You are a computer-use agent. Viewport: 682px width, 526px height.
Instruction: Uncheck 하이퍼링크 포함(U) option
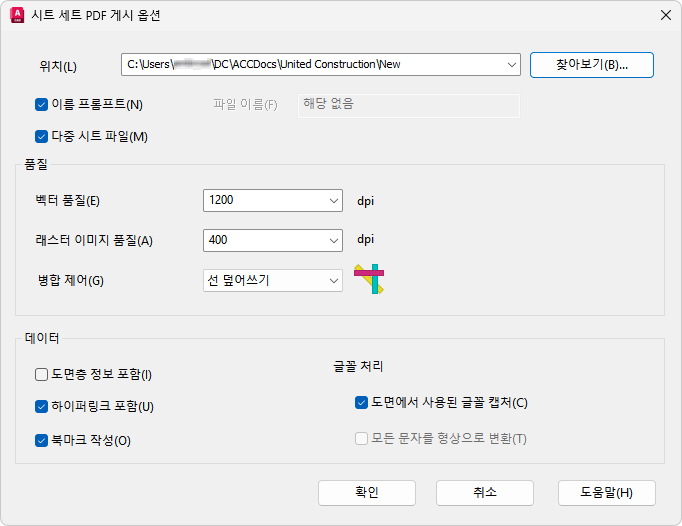coord(41,406)
